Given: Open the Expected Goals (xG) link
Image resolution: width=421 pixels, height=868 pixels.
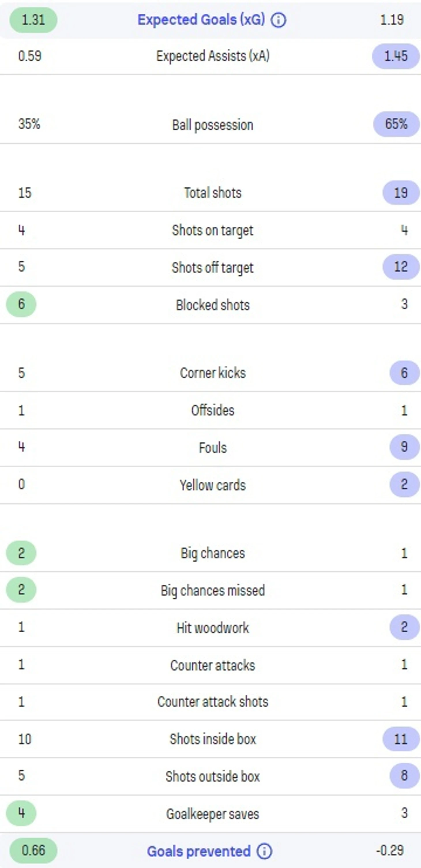Looking at the screenshot, I should [201, 20].
